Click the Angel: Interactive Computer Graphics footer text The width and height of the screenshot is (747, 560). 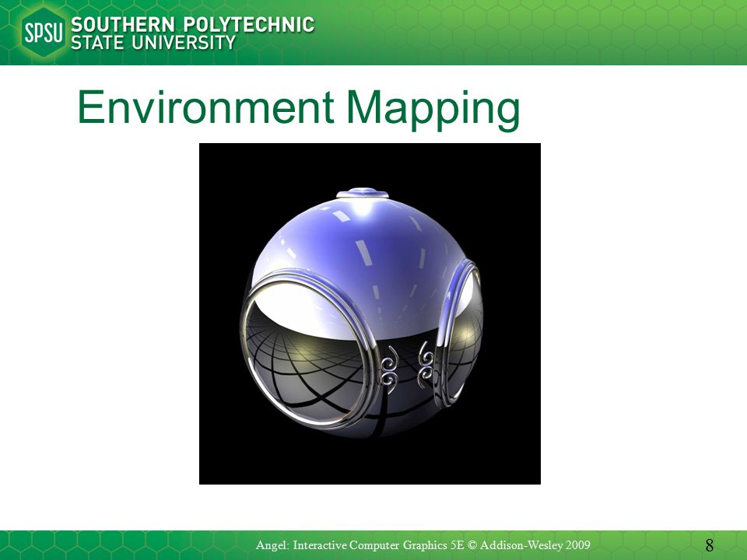point(423,544)
